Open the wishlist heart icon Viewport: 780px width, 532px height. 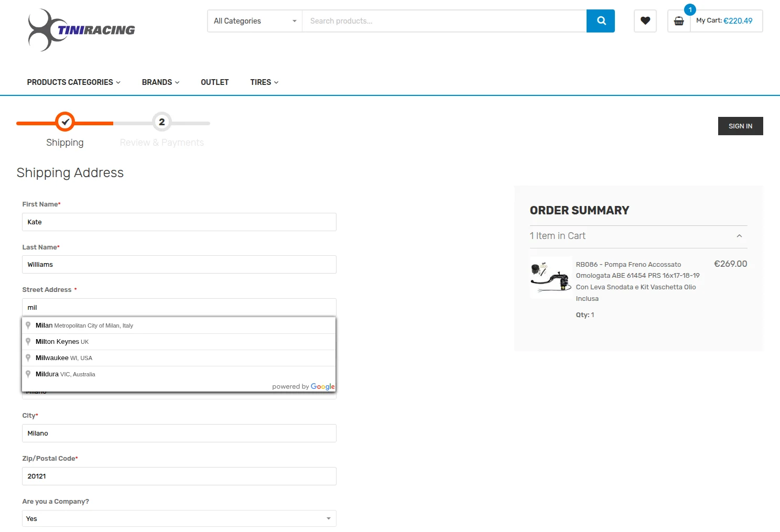(x=645, y=21)
